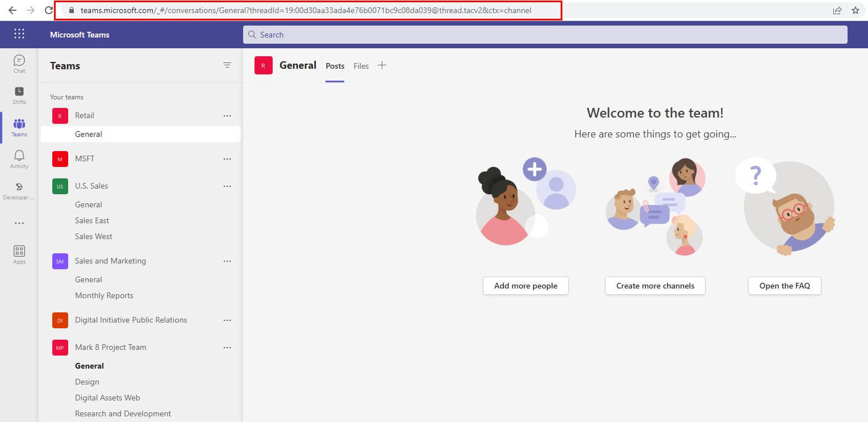Add a new channel tab with the plus icon
The width and height of the screenshot is (868, 422).
(x=382, y=65)
